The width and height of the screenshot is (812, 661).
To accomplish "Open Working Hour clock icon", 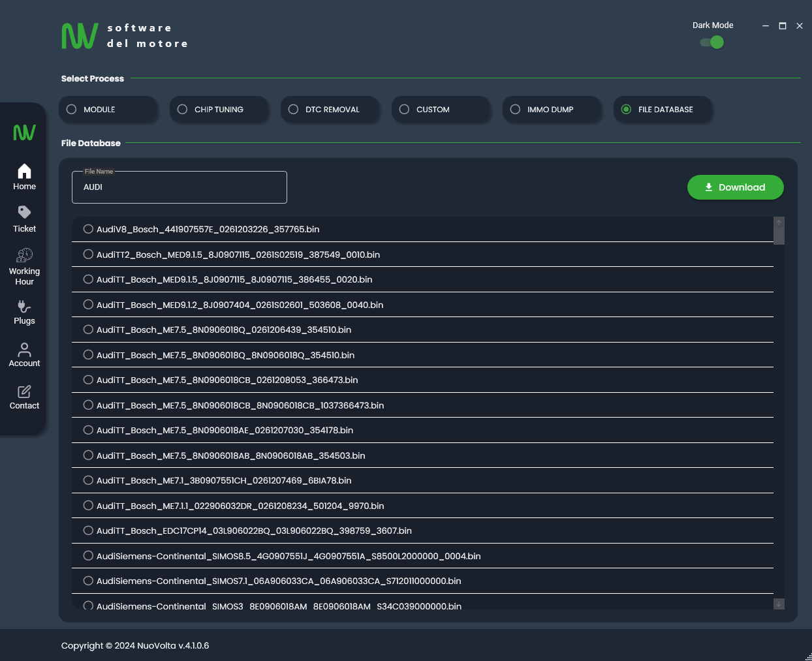I will [x=24, y=255].
